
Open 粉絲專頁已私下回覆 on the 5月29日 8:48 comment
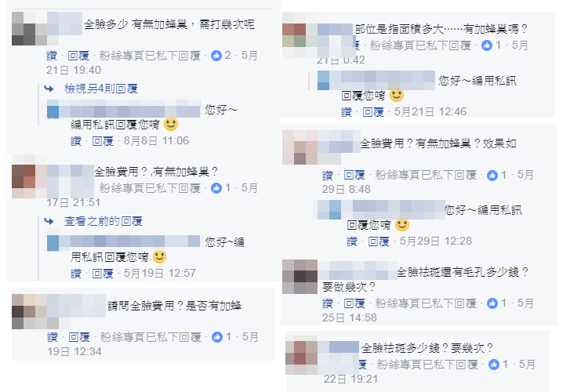[426, 175]
